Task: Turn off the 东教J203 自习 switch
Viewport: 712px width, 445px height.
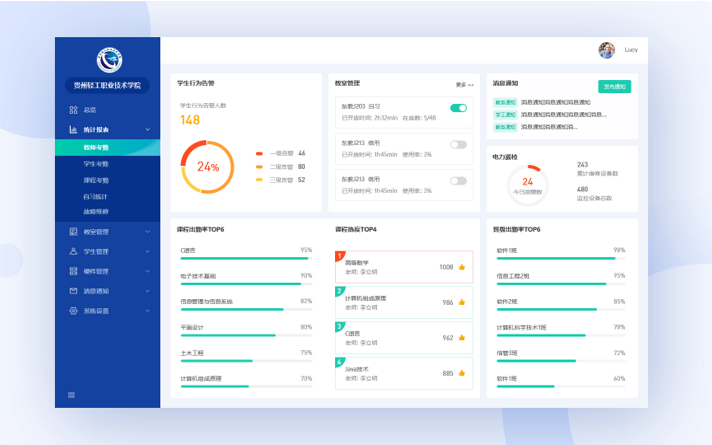Action: pyautogui.click(x=458, y=108)
